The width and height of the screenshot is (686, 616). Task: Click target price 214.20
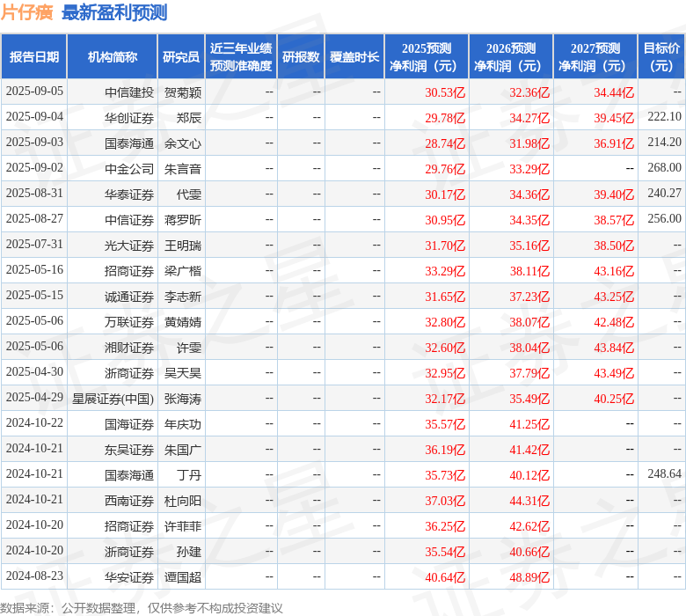click(665, 142)
